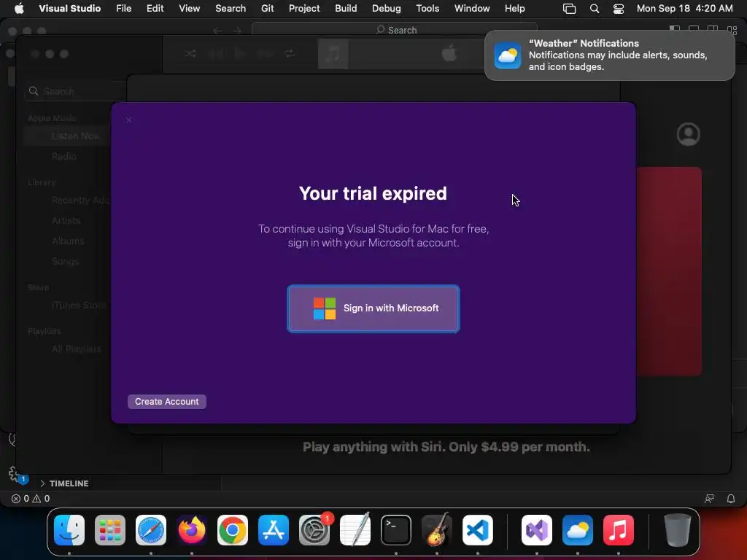The height and width of the screenshot is (560, 747).
Task: Open TextEdit from the Dock
Action: tap(355, 530)
